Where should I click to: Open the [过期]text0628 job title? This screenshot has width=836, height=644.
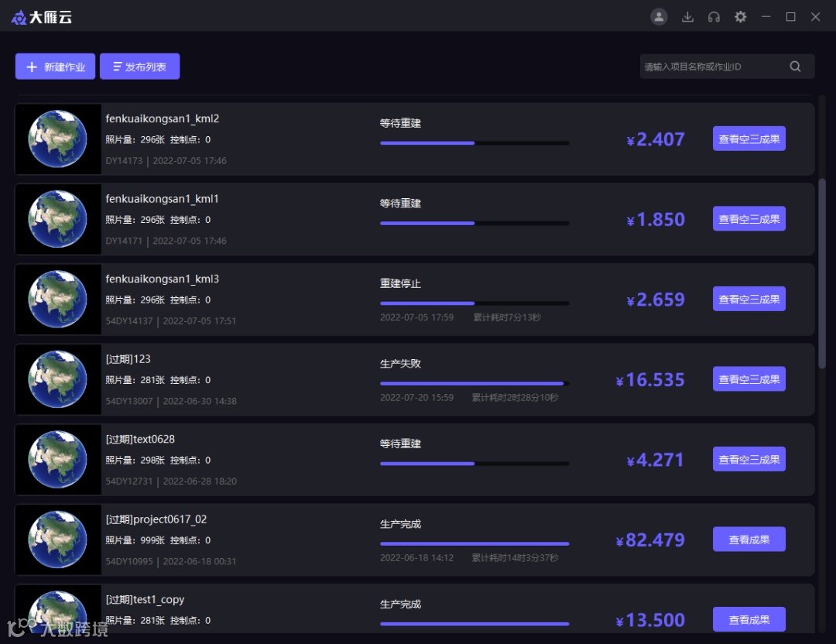click(x=140, y=440)
